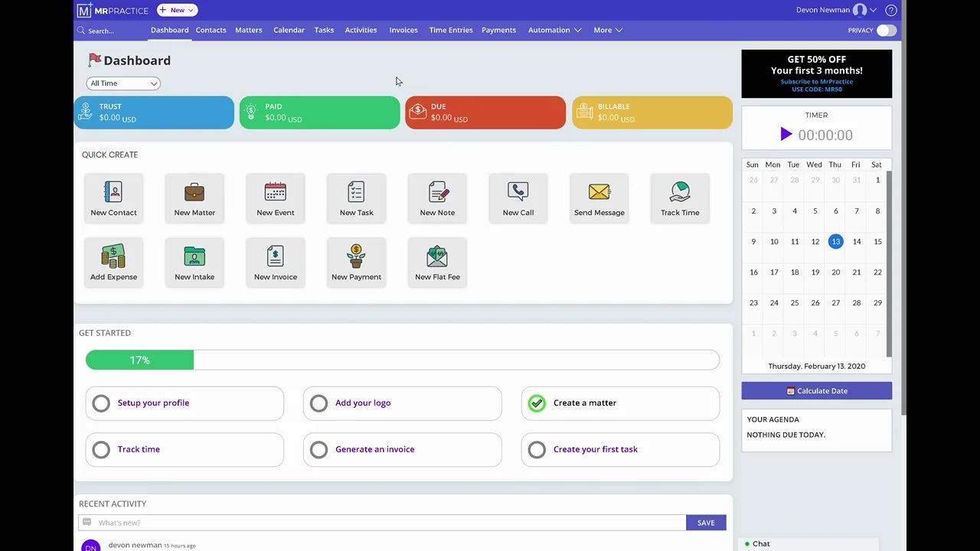
Task: Click the Due card money icon
Action: (417, 112)
